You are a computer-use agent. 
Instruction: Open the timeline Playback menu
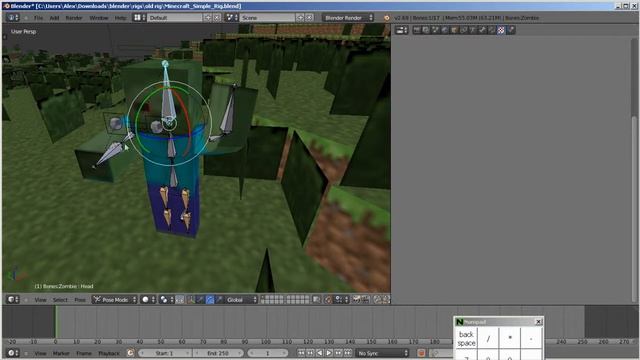click(x=109, y=353)
